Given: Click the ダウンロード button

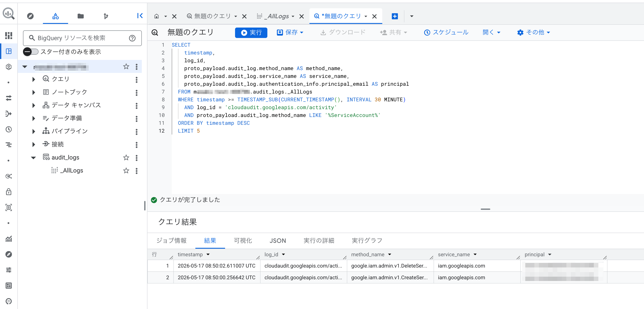Looking at the screenshot, I should click(x=343, y=33).
